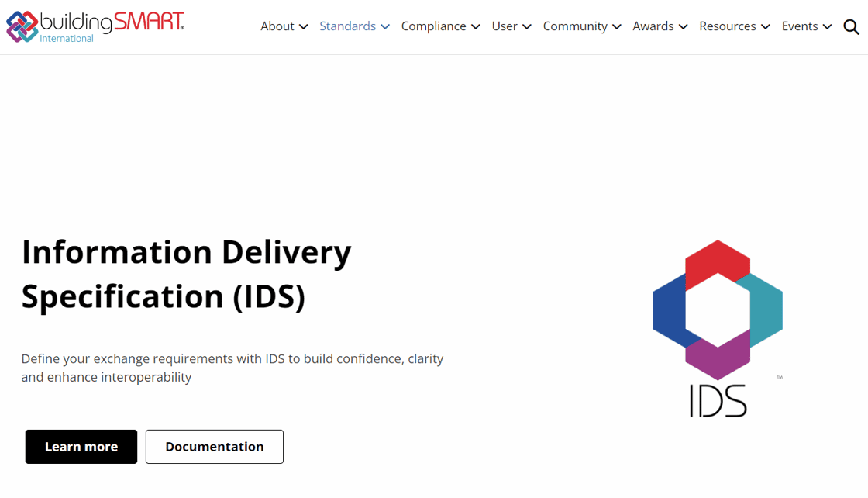Expand the chevron next to Awards
868x498 pixels.
(683, 26)
